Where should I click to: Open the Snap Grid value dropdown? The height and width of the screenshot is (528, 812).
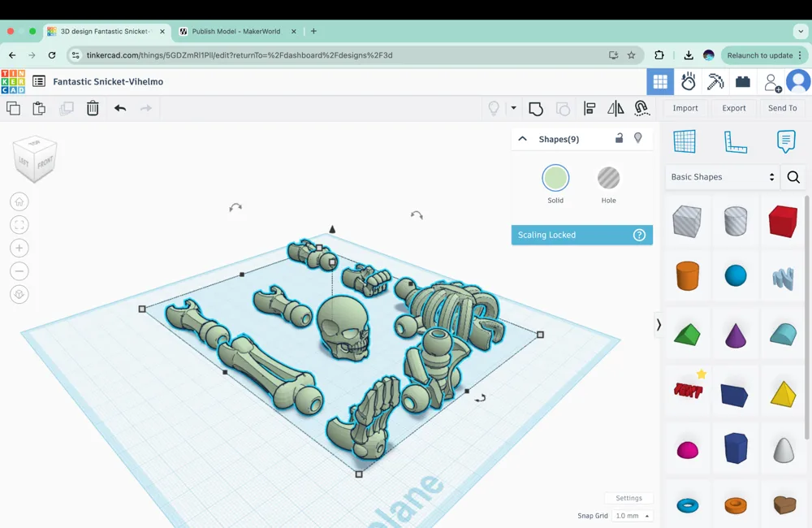[x=632, y=516]
